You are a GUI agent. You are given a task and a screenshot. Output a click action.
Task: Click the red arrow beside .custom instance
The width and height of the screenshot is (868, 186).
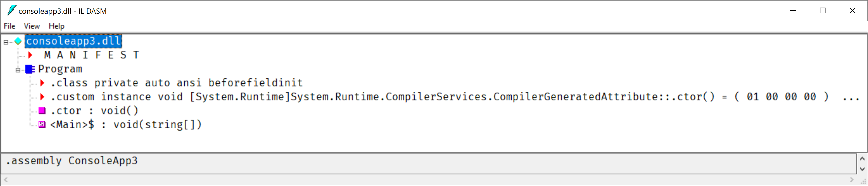(42, 97)
